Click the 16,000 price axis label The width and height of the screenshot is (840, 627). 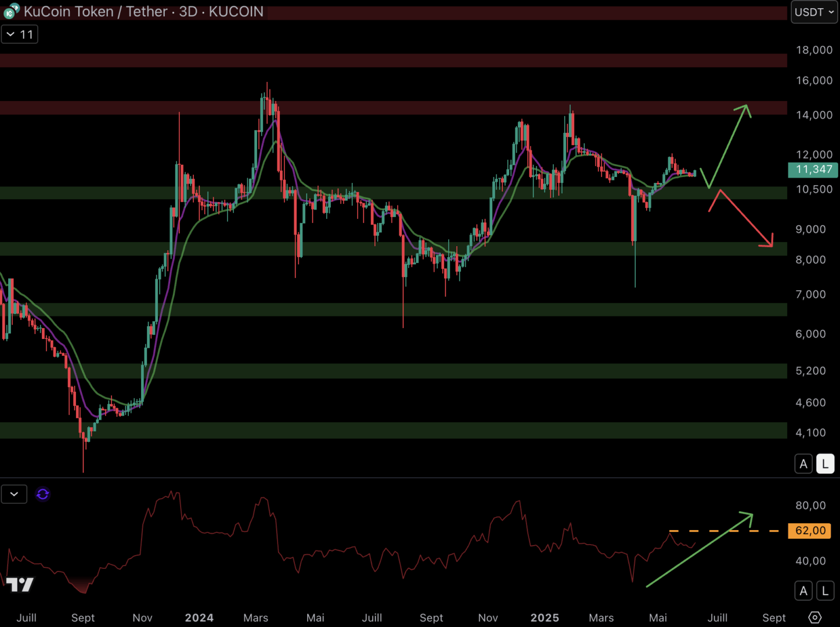814,80
